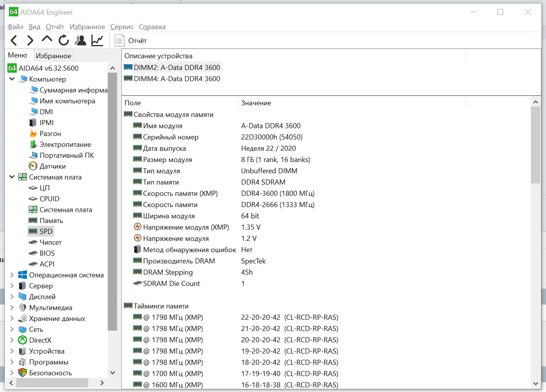546x392 pixels.
Task: Expand the Безопасность tree node
Action: 12,373
